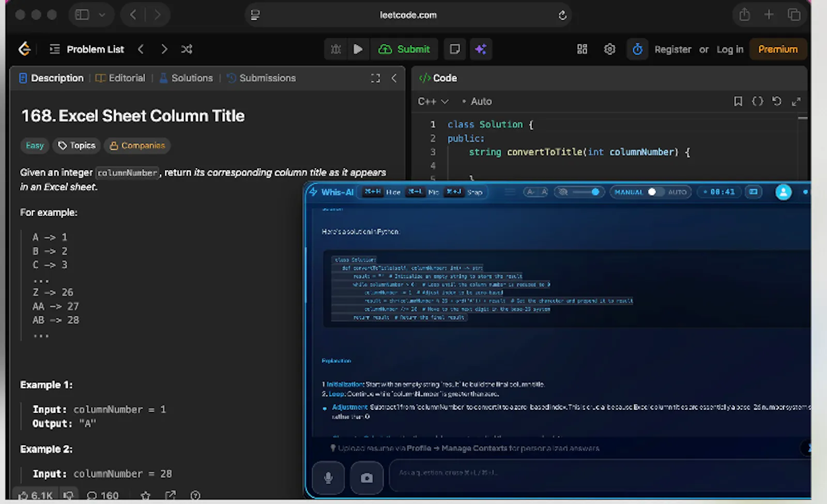Submit the solution
Viewport: 827px width, 504px height.
pos(404,49)
